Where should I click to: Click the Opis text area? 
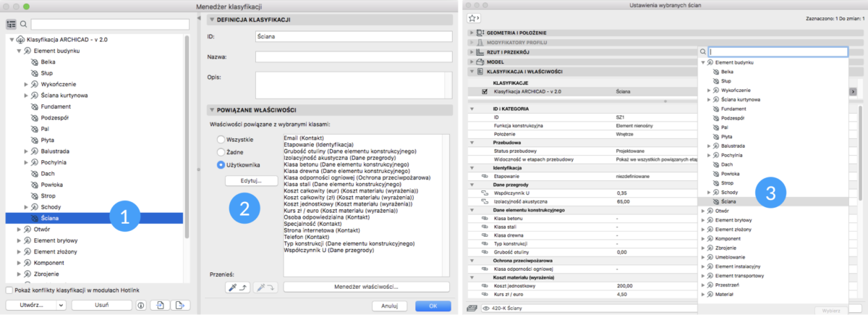point(352,84)
